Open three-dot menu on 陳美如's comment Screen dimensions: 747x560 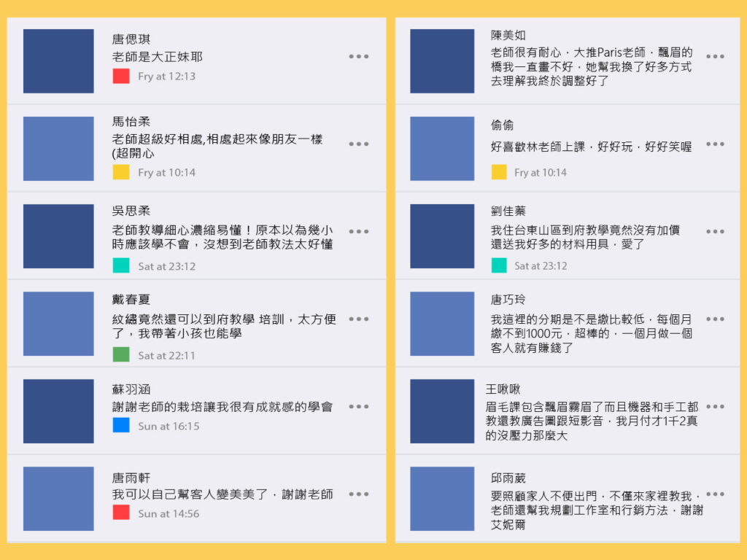[x=715, y=56]
